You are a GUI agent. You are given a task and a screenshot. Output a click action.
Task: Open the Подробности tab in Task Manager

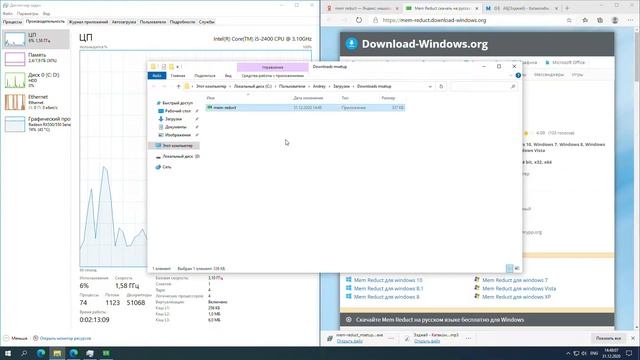[182, 22]
